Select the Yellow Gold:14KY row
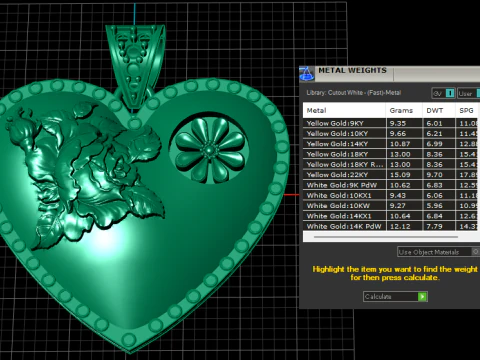 coord(391,144)
